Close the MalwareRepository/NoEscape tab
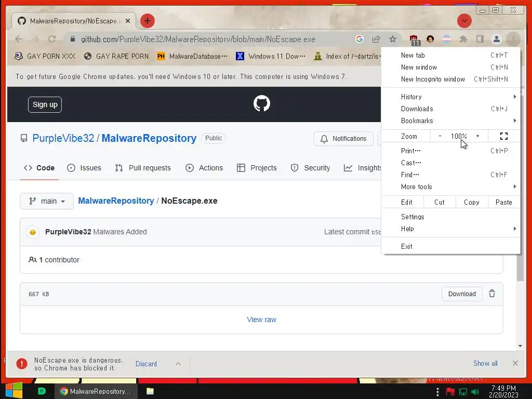Image resolution: width=532 pixels, height=399 pixels. [x=128, y=21]
